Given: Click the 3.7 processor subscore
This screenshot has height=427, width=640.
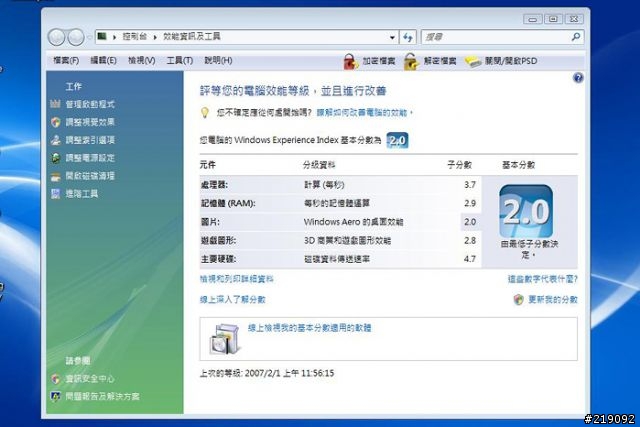Looking at the screenshot, I should click(470, 185).
